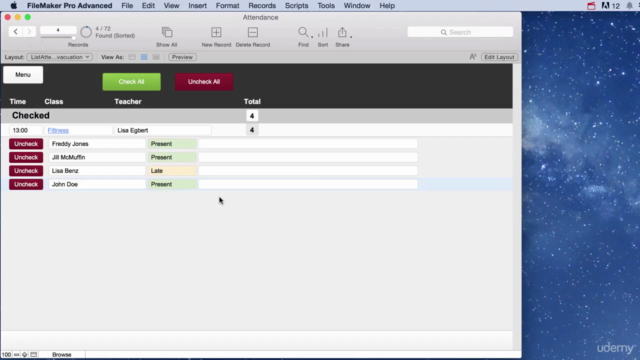Click the Checked group total 4
This screenshot has width=640, height=360.
coord(252,116)
